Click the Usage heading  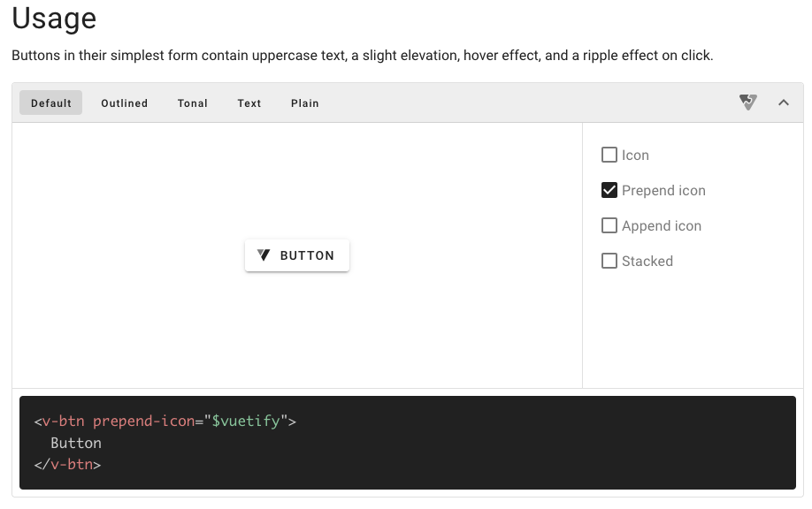coord(54,18)
